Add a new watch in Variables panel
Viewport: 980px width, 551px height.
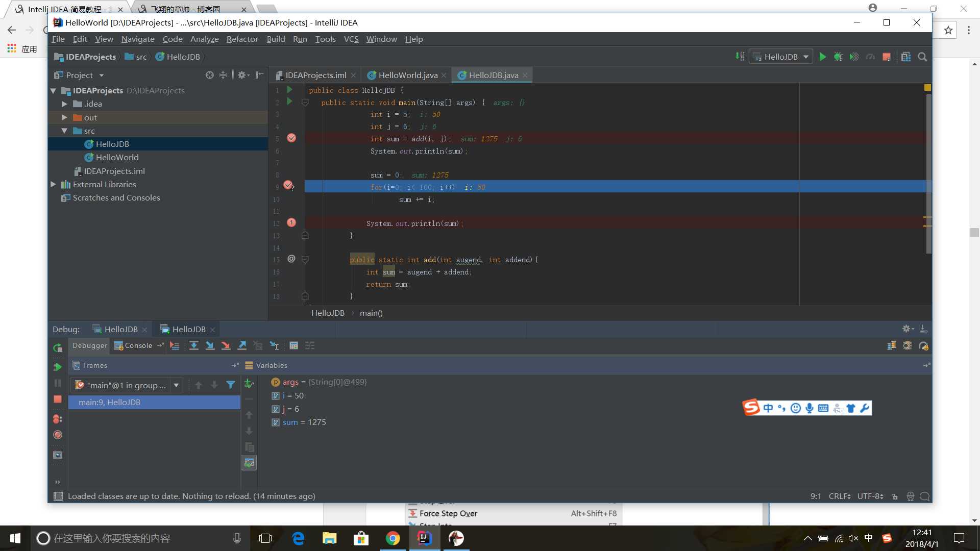(x=249, y=384)
